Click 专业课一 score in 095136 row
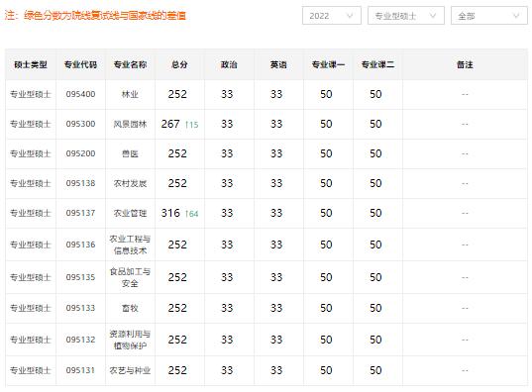Image resolution: width=532 pixels, height=392 pixels. point(326,245)
